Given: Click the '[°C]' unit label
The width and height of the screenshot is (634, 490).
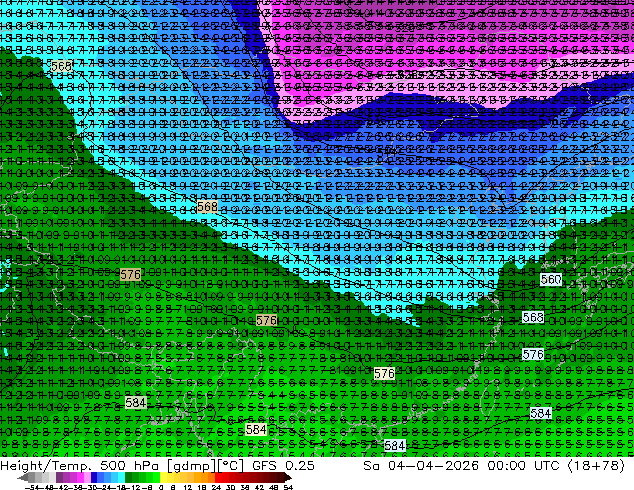Looking at the screenshot, I should [x=231, y=466].
